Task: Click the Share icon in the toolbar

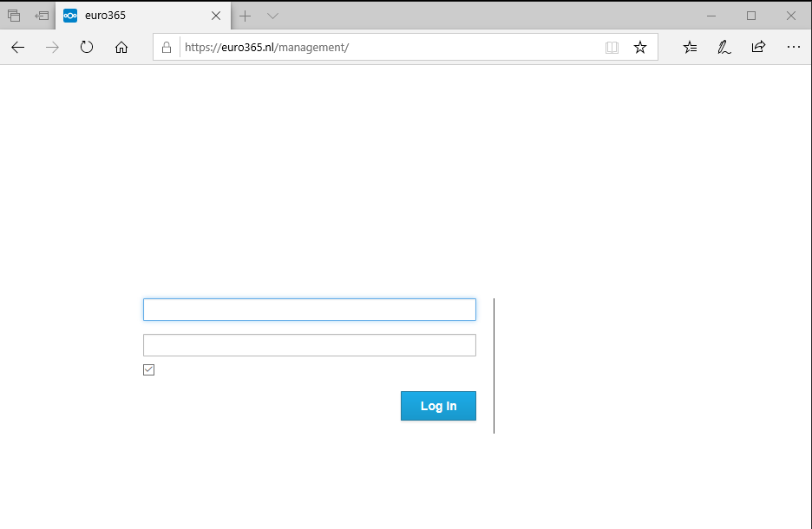Action: 758,48
